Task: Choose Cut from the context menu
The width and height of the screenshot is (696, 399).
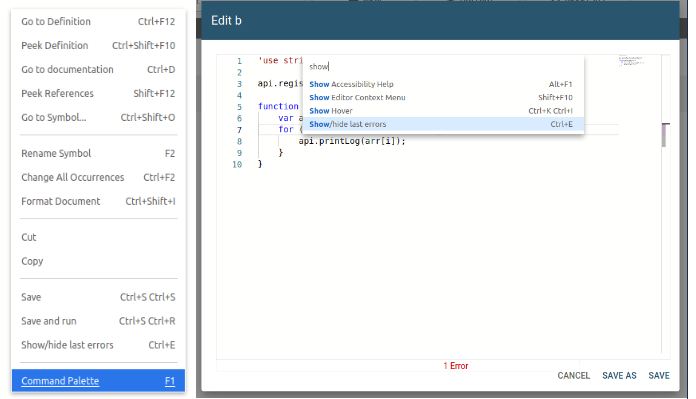Action: (x=98, y=237)
